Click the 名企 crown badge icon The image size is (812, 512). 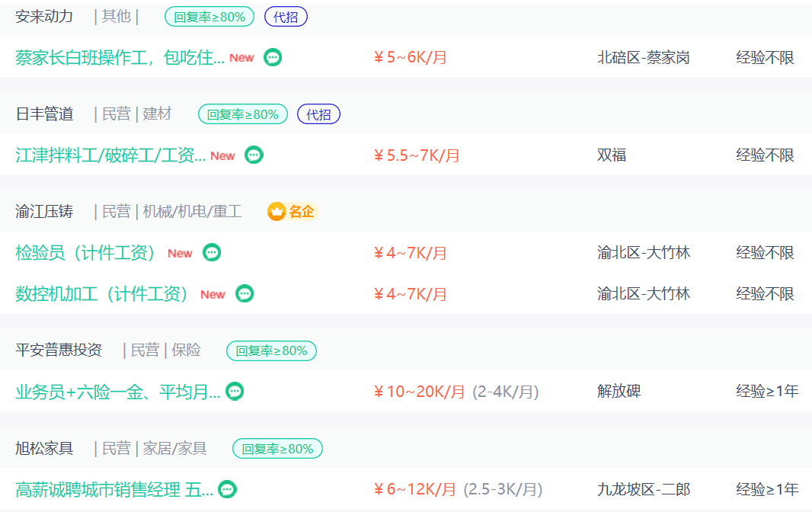pos(277,212)
